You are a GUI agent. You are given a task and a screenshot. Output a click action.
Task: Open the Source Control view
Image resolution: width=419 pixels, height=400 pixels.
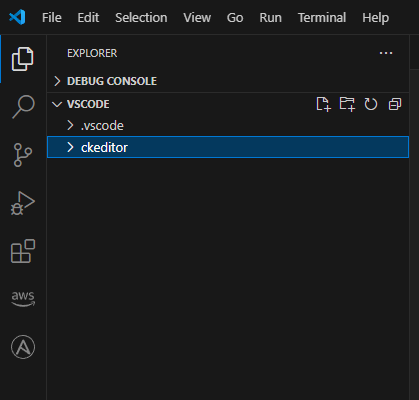[x=23, y=155]
